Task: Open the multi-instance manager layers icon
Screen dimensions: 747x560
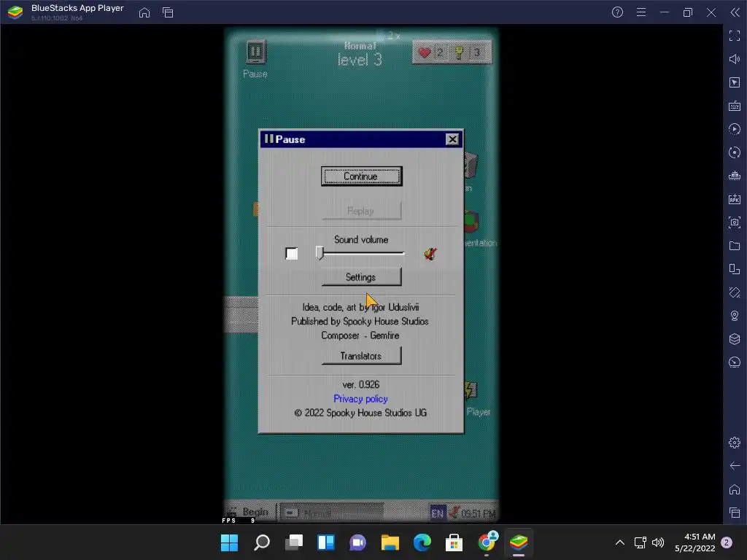Action: [x=735, y=339]
